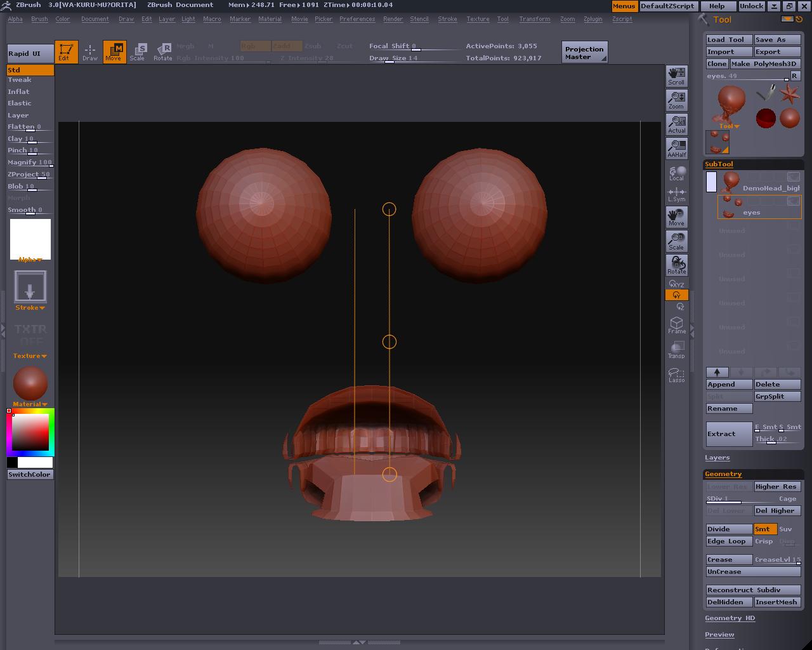The width and height of the screenshot is (812, 650).
Task: Open the Preferences menu
Action: (x=357, y=19)
